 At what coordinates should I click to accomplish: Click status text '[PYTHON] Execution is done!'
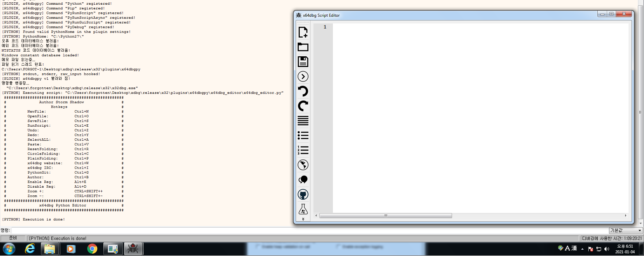[x=58, y=238]
